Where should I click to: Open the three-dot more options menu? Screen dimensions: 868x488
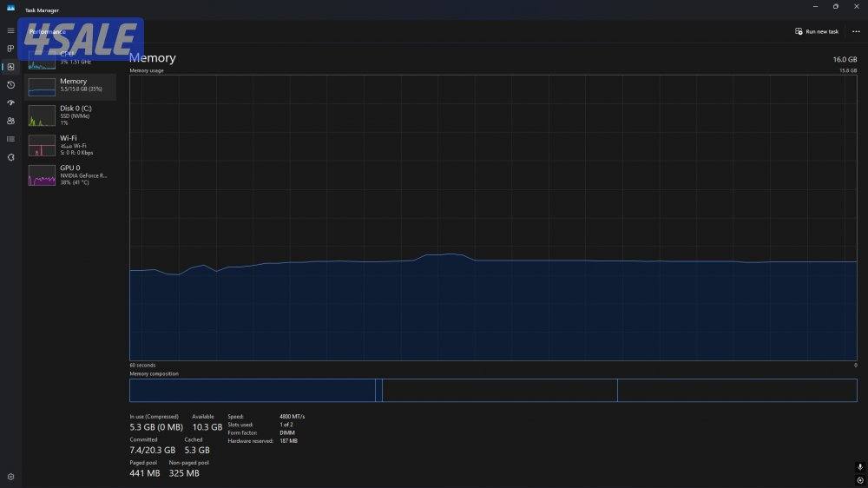click(856, 31)
